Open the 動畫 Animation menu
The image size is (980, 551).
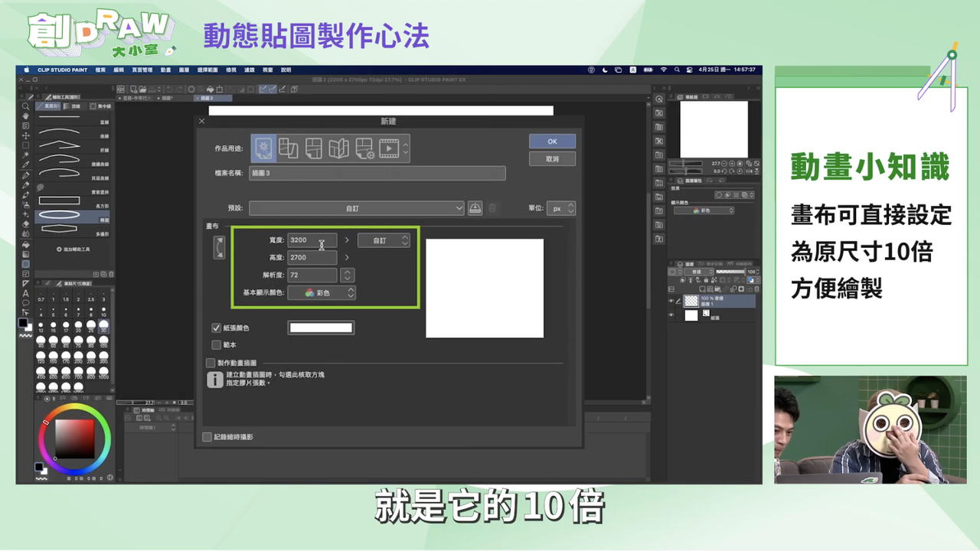pos(166,70)
